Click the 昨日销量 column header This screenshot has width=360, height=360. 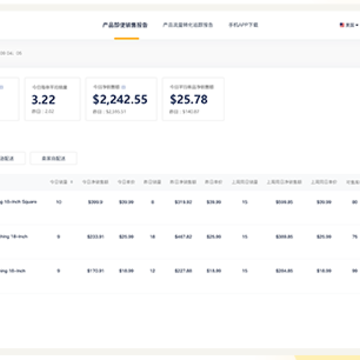click(x=152, y=182)
